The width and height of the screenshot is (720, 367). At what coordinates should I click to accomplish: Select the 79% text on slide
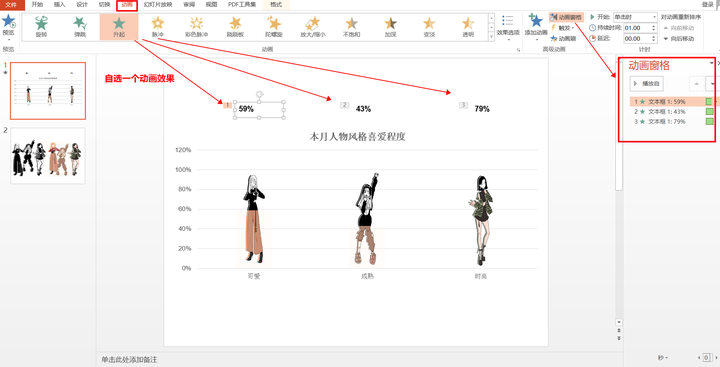pyautogui.click(x=482, y=109)
